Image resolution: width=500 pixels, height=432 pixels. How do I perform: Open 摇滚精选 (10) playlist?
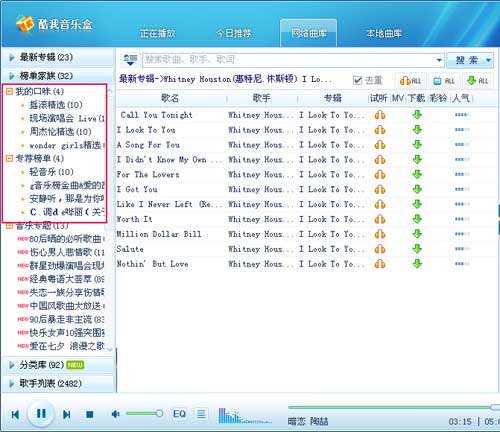(56, 105)
